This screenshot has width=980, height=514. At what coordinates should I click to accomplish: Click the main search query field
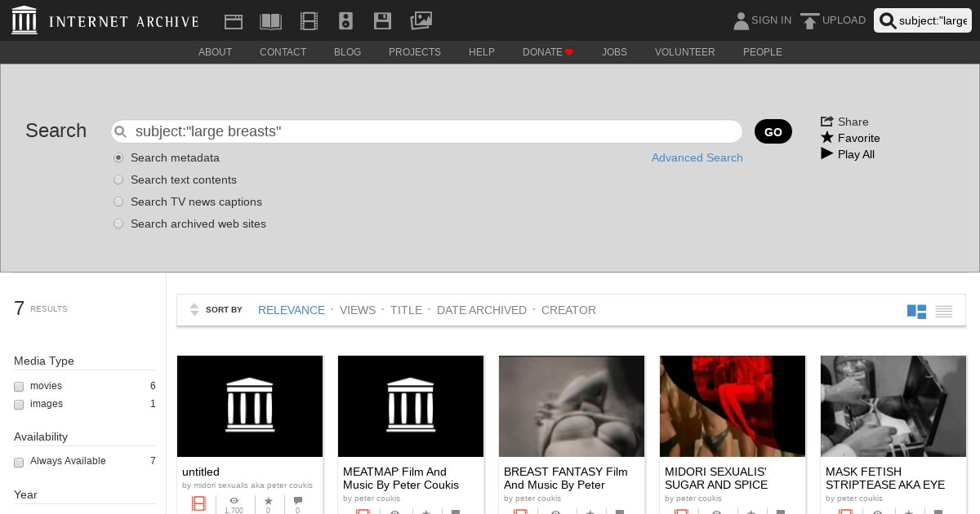[x=427, y=131]
